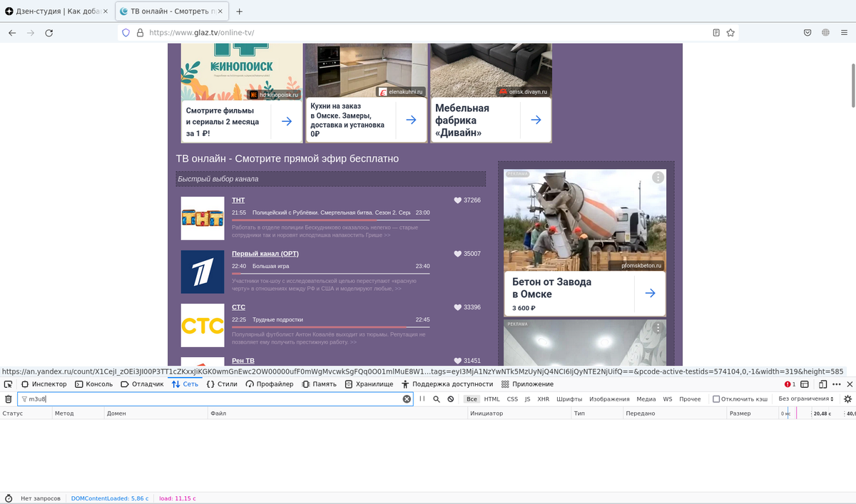Bookmark this page with the star icon
The width and height of the screenshot is (856, 504).
point(730,33)
